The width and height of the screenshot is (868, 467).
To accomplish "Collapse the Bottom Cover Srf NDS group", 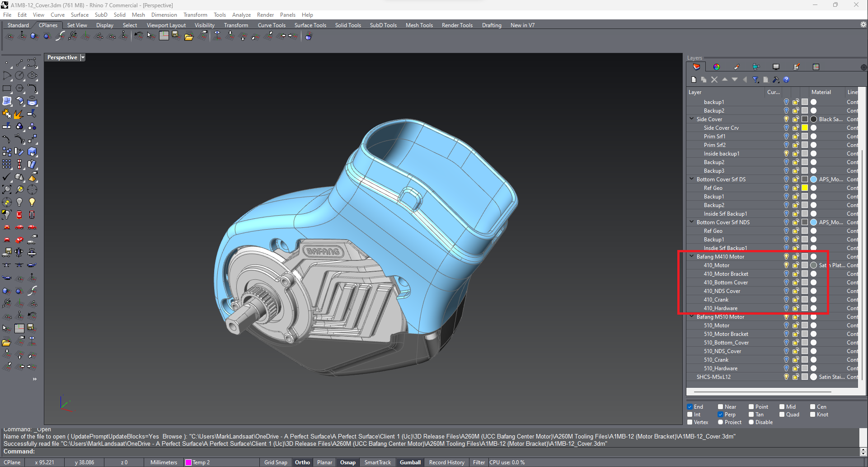I will tap(692, 222).
